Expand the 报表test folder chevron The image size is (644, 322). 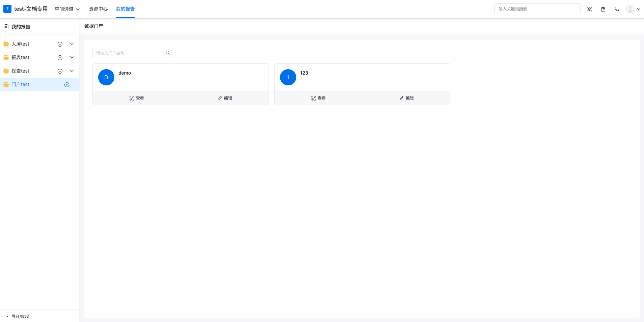coord(72,57)
